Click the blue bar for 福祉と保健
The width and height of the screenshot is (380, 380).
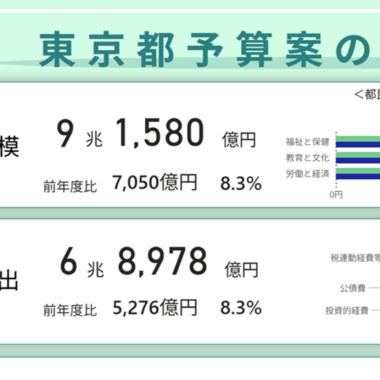click(x=358, y=145)
